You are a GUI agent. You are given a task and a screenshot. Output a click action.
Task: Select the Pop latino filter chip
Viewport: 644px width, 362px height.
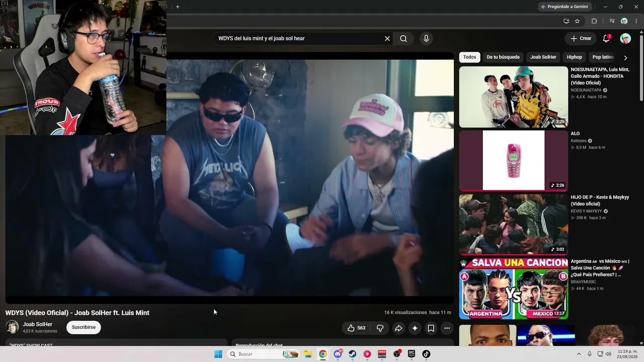603,57
